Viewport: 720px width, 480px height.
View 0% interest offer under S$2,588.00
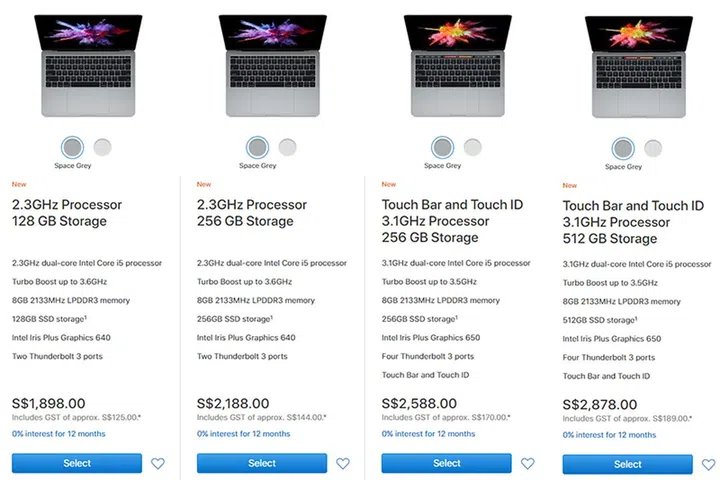pos(429,434)
